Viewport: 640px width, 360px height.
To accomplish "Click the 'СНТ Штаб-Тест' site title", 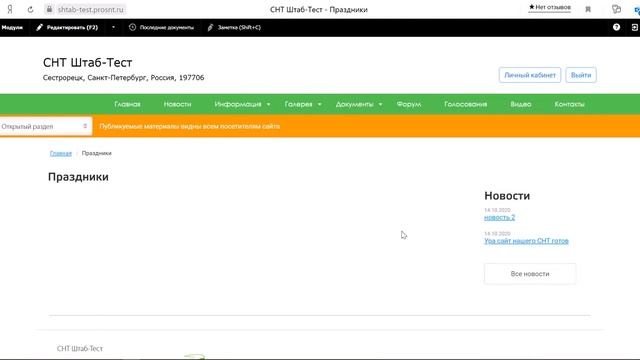I will 87,62.
